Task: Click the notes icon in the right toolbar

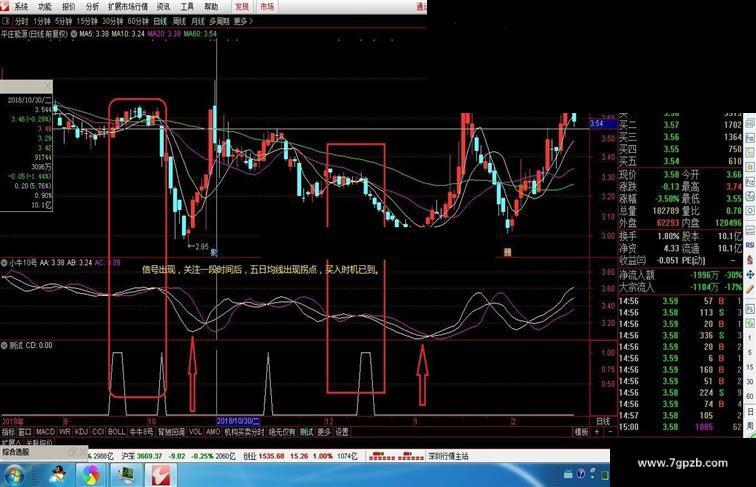Action: (750, 153)
